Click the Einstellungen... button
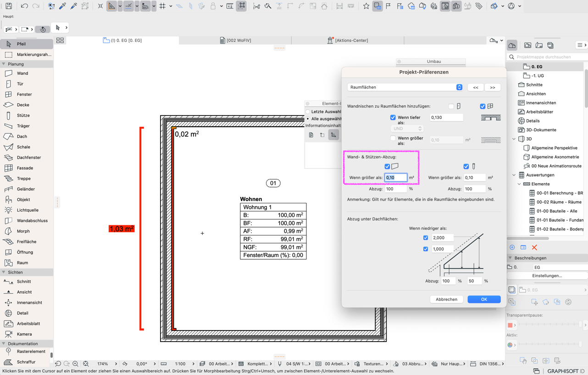Image resolution: width=588 pixels, height=375 pixels. [547, 276]
